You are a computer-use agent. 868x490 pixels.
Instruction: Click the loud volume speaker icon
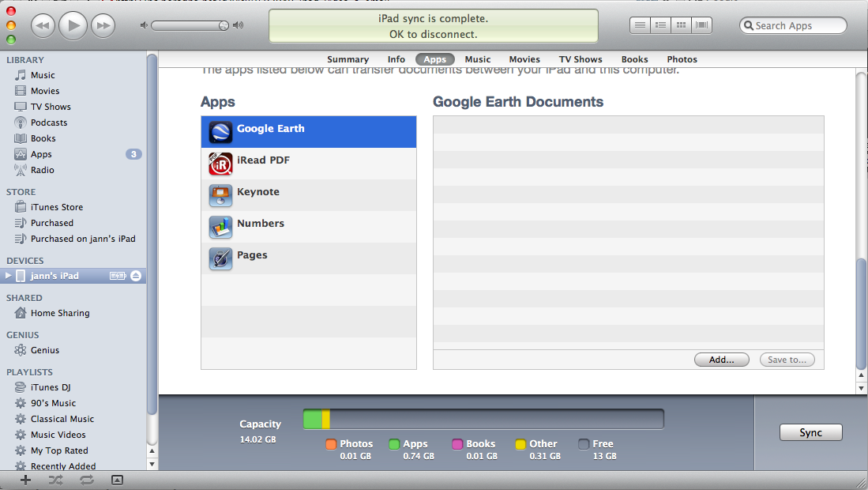pyautogui.click(x=238, y=25)
